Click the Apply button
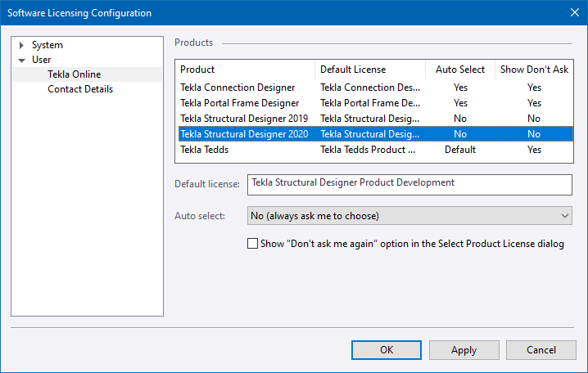 point(464,350)
